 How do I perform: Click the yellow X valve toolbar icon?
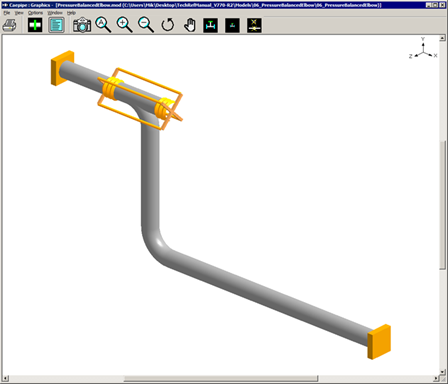pos(254,25)
